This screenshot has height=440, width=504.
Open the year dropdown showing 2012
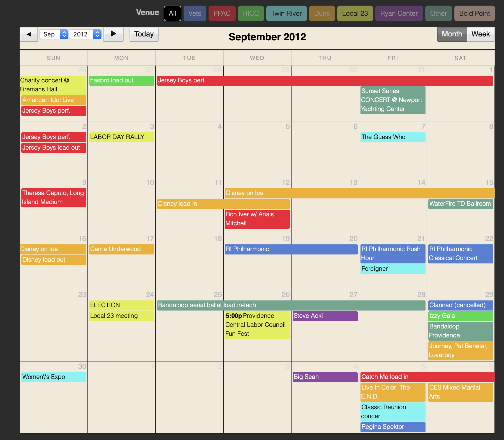(x=85, y=34)
